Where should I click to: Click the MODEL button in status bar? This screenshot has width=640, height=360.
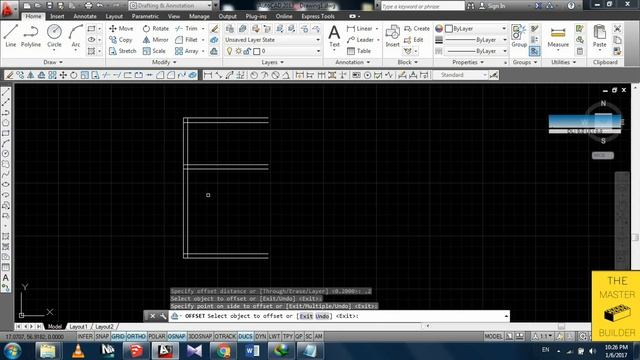pos(493,336)
